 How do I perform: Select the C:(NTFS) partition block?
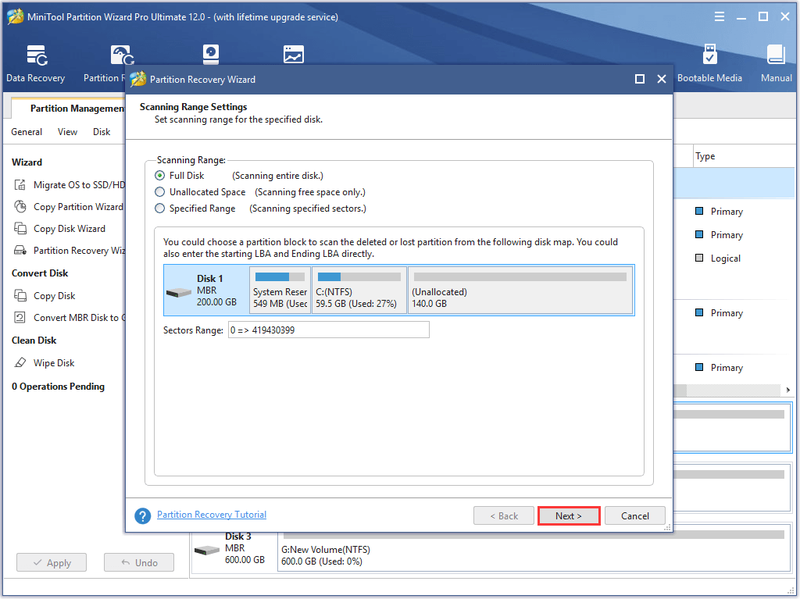tap(359, 290)
